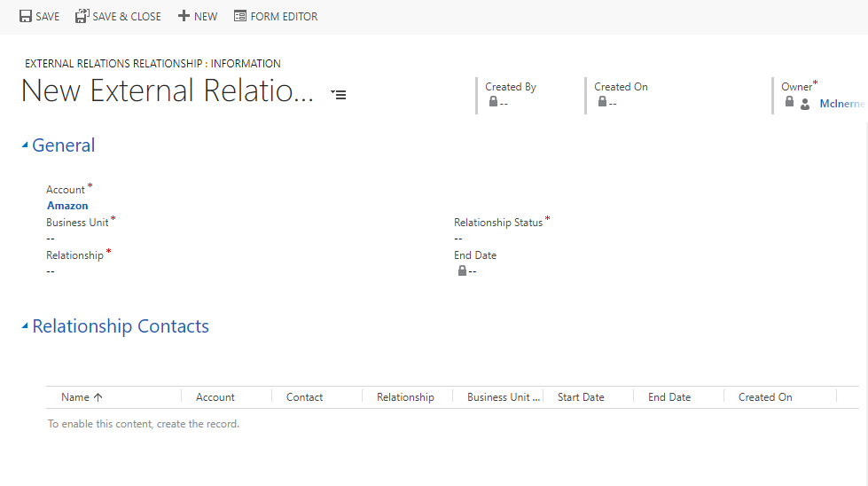Click the plus icon for New
Screen dimensions: 868x486
tap(184, 16)
